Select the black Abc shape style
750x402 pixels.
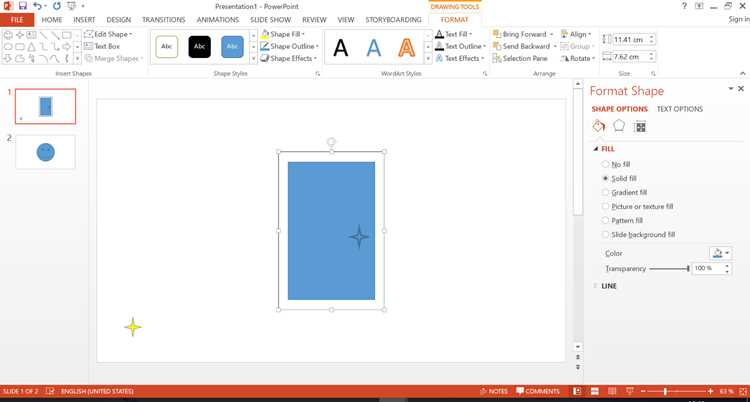[199, 46]
